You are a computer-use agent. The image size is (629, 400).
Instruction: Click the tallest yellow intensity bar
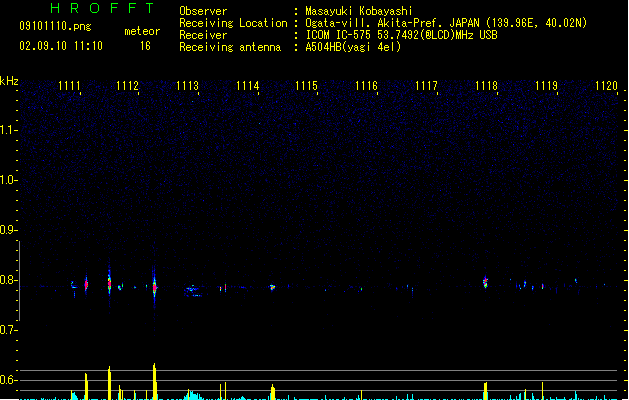tap(154, 381)
